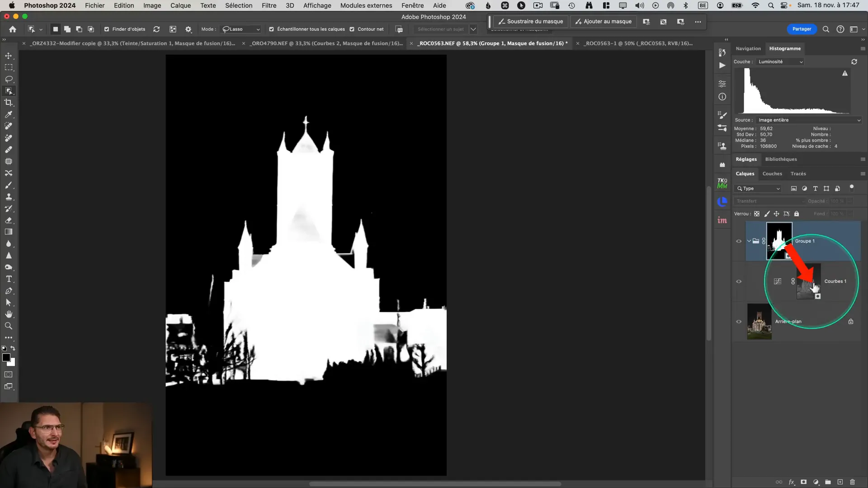Select the Hand tool
Image resolution: width=868 pixels, height=488 pixels.
pos(9,314)
